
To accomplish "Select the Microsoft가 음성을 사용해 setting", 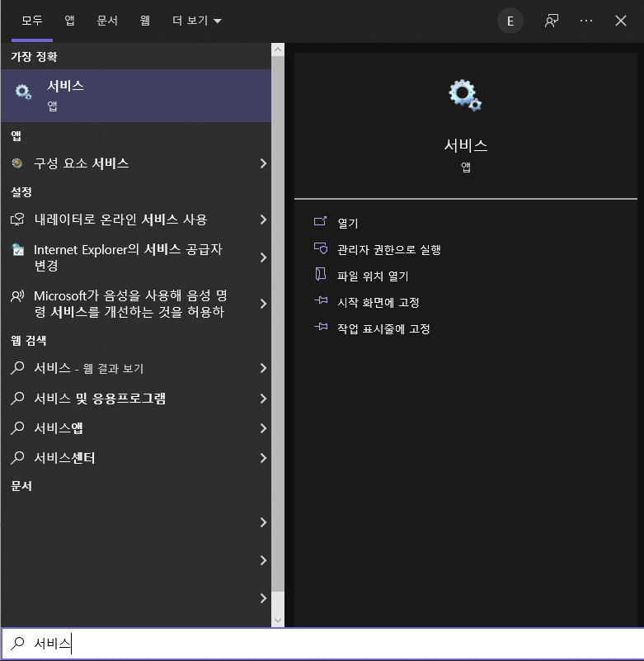I will click(136, 304).
